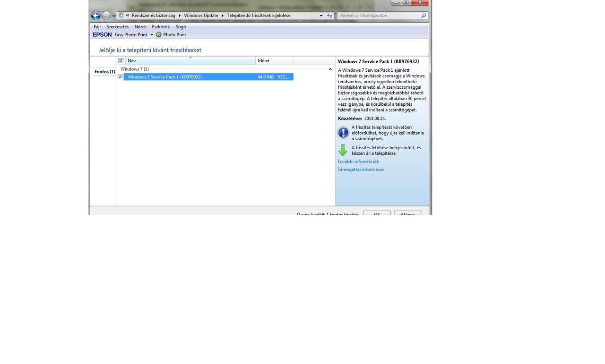Open the Eszközök menu
This screenshot has width=605, height=364.
[161, 27]
